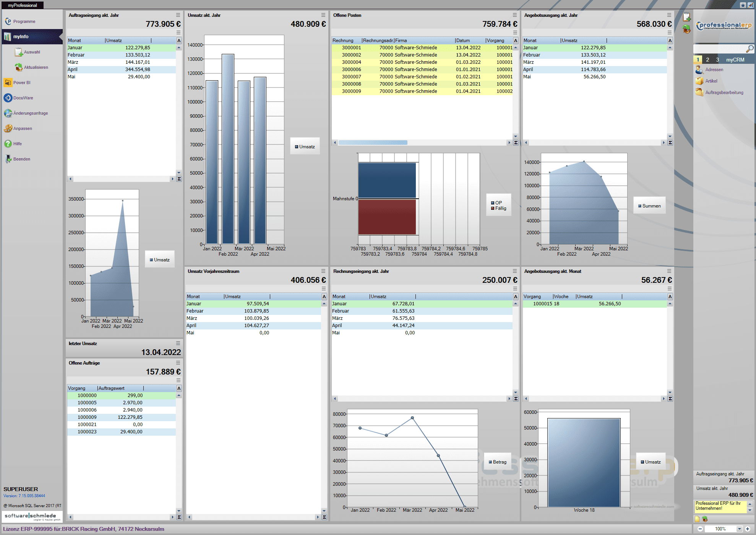
Task: Select the April row with 344.554,98
Action: 122,70
